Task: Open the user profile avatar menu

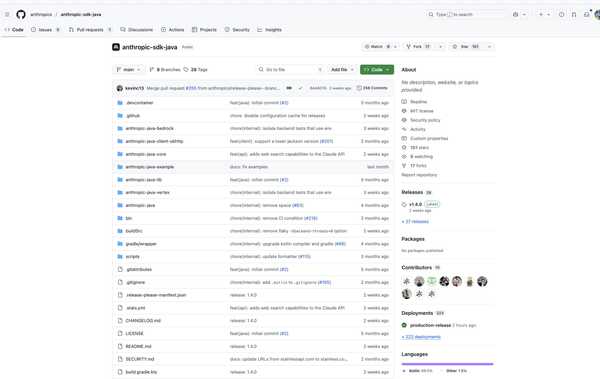Action: [597, 15]
